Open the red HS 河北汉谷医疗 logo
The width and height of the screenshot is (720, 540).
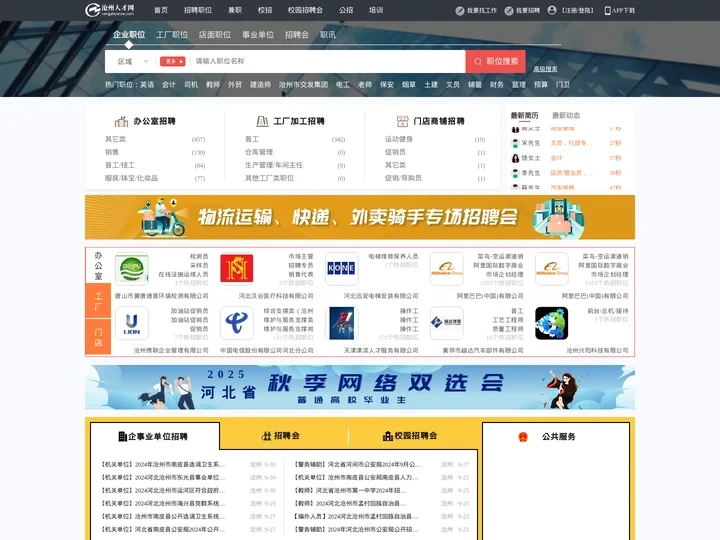(x=236, y=269)
